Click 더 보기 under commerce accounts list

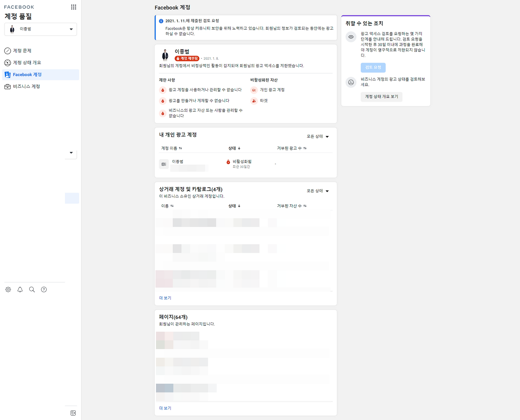click(x=165, y=298)
